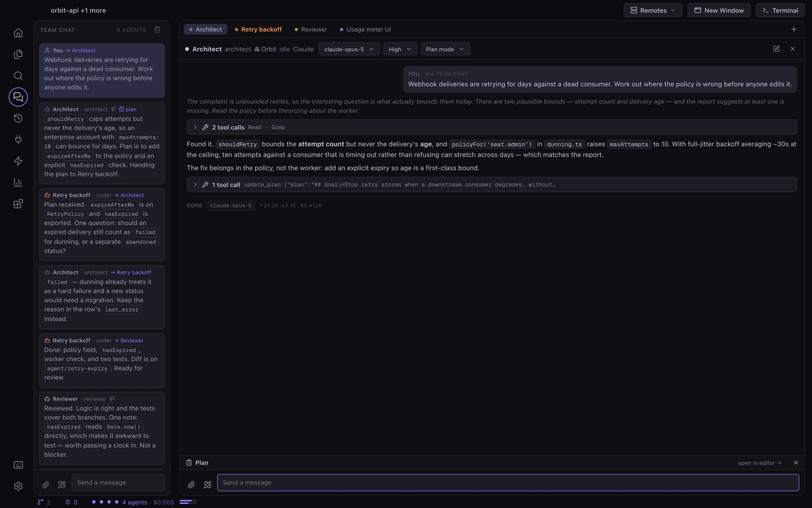Image resolution: width=812 pixels, height=508 pixels.
Task: Click the attach paperclip beside the Architect message box
Action: coord(191,484)
